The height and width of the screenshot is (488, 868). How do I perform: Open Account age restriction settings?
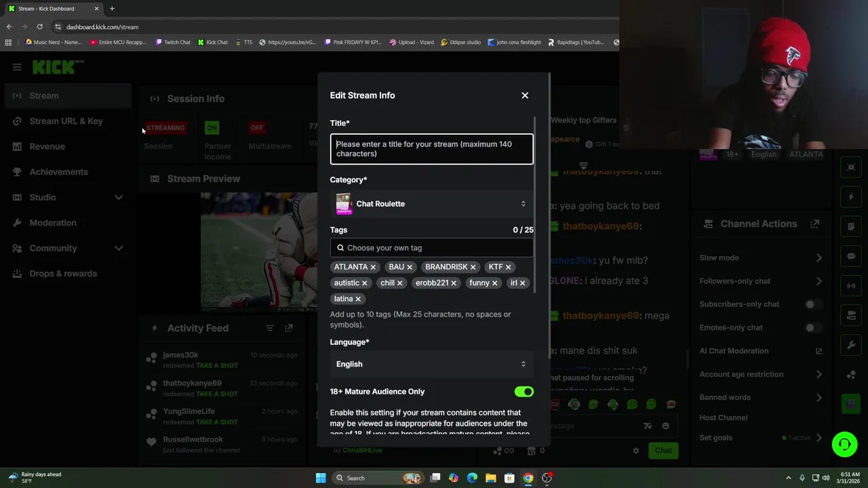pyautogui.click(x=760, y=374)
